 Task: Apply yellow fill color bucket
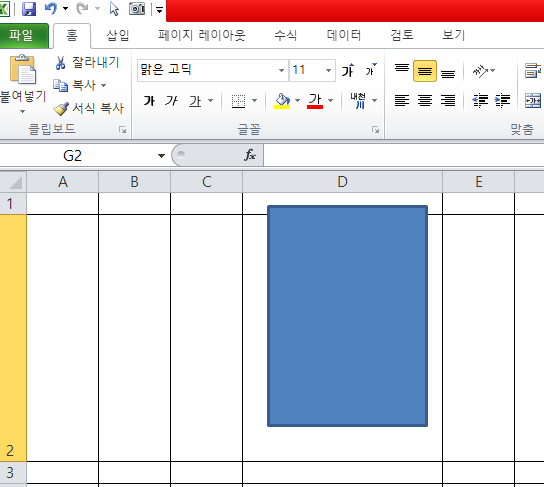coord(282,101)
